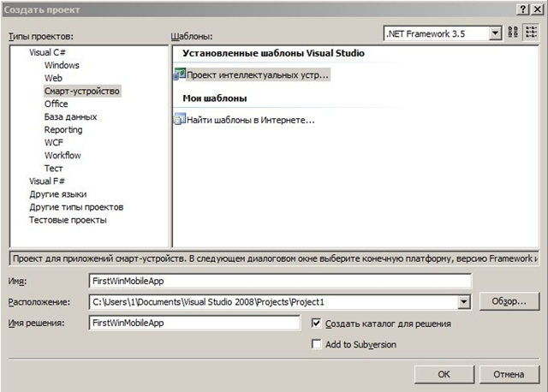Select Другие типы проектов node
Screen dimensions: 548x392
76,207
